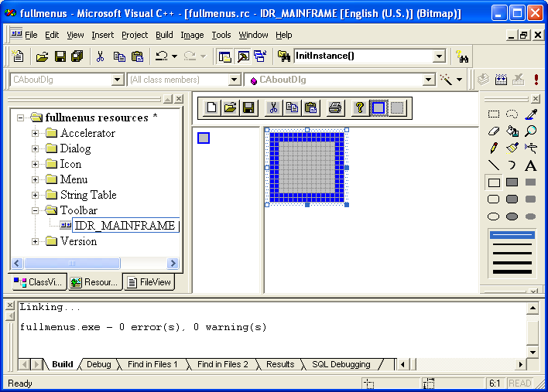Expand the Dialog folder
548x392 pixels.
point(35,148)
